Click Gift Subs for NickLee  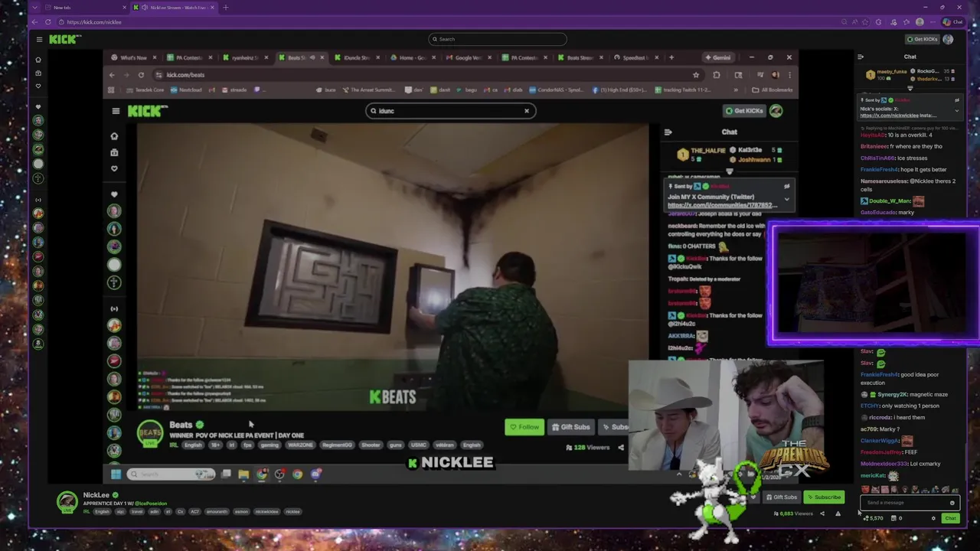(x=782, y=497)
